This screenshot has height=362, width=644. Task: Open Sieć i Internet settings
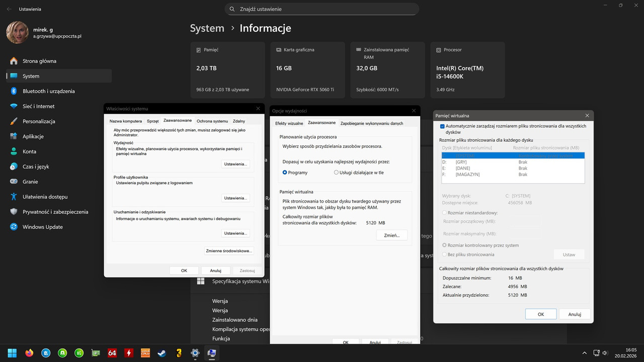point(59,106)
